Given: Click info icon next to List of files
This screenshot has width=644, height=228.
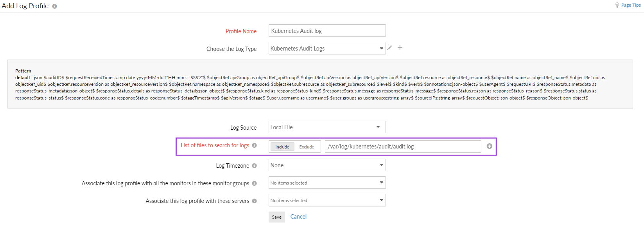Looking at the screenshot, I should coord(255,145).
